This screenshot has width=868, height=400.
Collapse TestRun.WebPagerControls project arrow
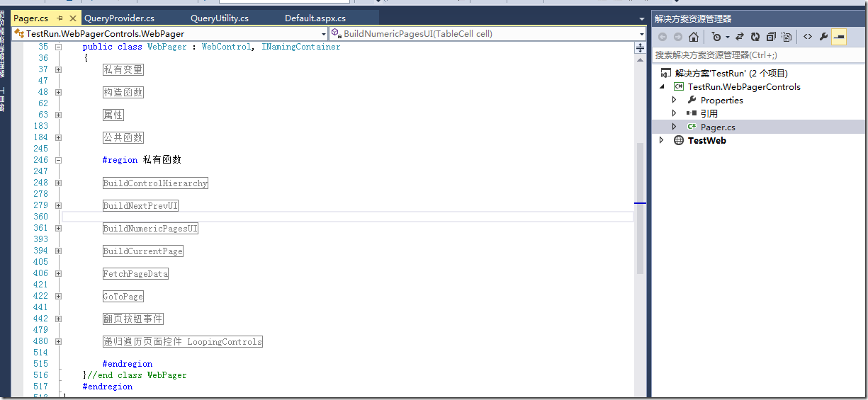pyautogui.click(x=662, y=86)
